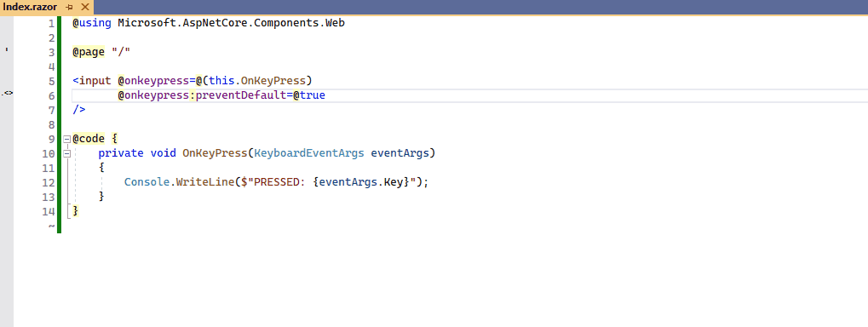The height and width of the screenshot is (327, 868).
Task: Click line number 5
Action: click(x=52, y=81)
